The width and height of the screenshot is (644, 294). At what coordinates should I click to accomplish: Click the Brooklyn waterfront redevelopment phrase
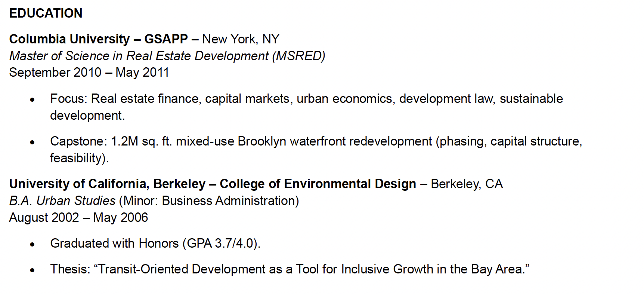335,141
